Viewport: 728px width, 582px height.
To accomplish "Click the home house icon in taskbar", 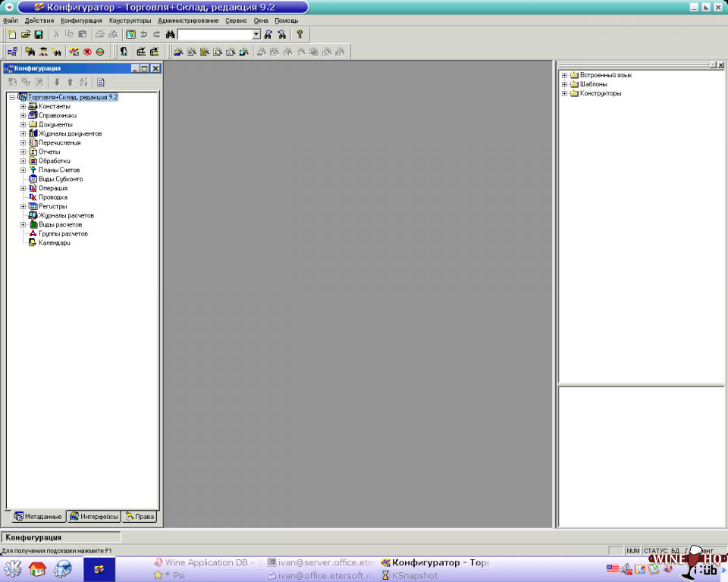I will point(38,569).
